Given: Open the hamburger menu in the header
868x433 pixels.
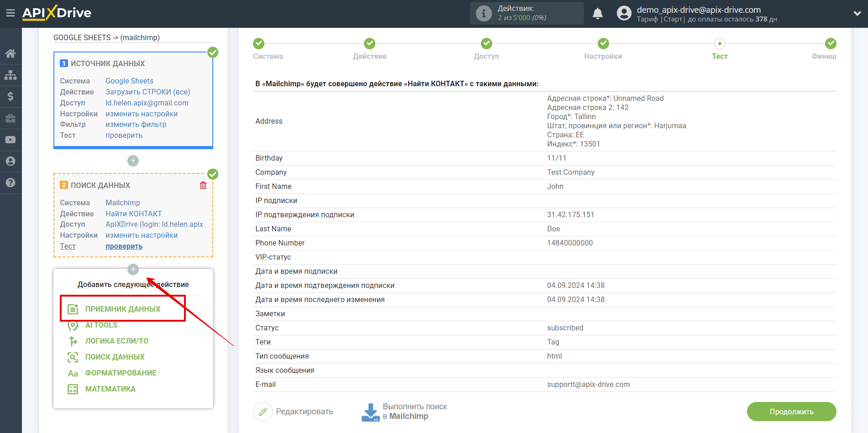Looking at the screenshot, I should click(x=11, y=13).
